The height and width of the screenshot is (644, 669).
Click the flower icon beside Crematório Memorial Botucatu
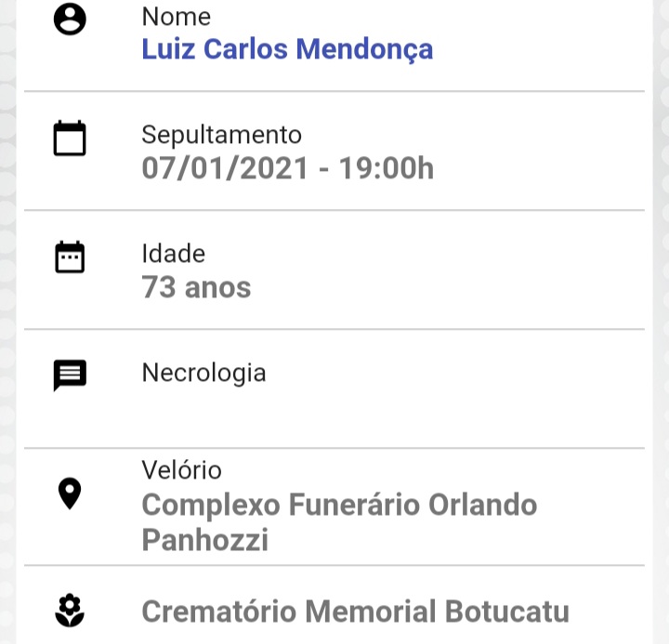pyautogui.click(x=70, y=611)
